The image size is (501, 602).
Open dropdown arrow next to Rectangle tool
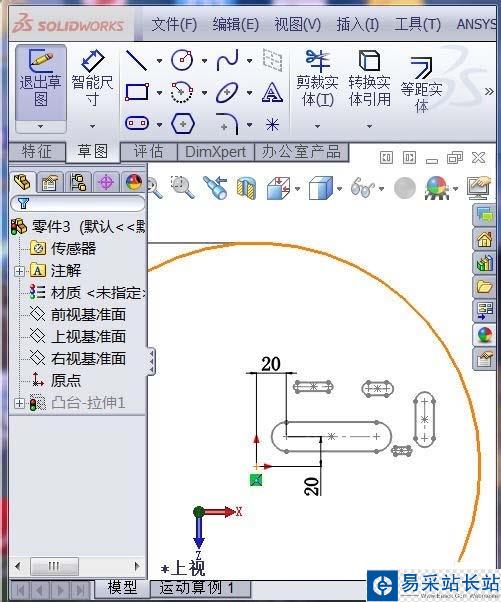pos(159,93)
